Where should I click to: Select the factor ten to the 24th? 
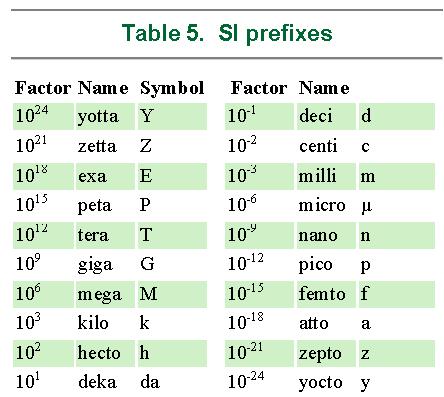(x=32, y=114)
